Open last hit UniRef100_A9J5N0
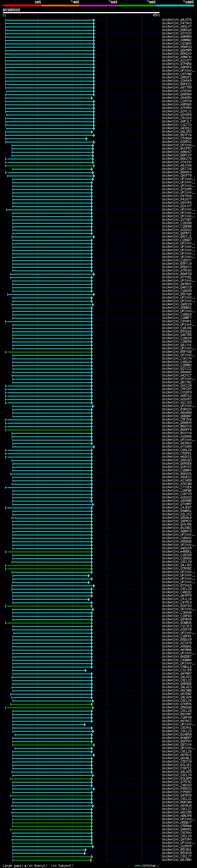The height and width of the screenshot is (868, 197). click(x=177, y=860)
